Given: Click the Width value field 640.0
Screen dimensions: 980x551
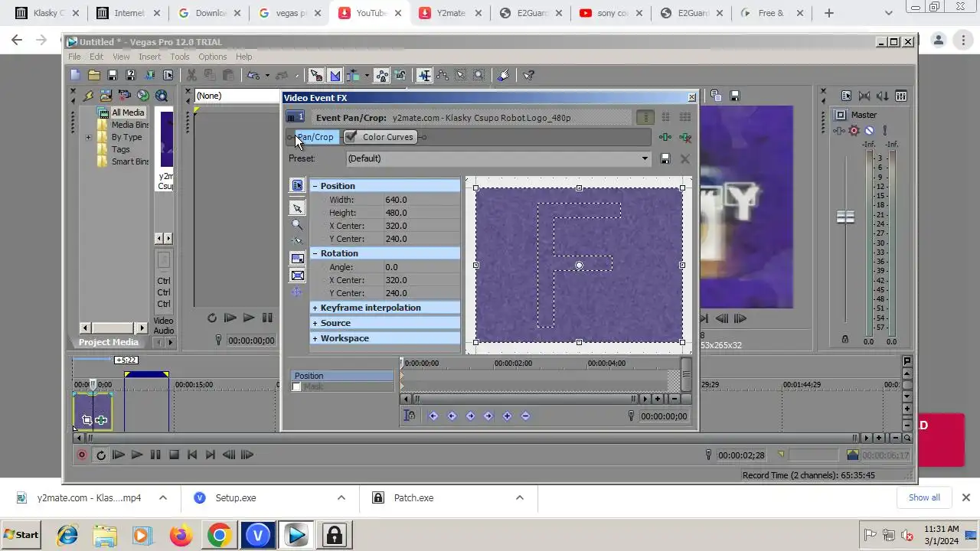Looking at the screenshot, I should click(x=421, y=200).
